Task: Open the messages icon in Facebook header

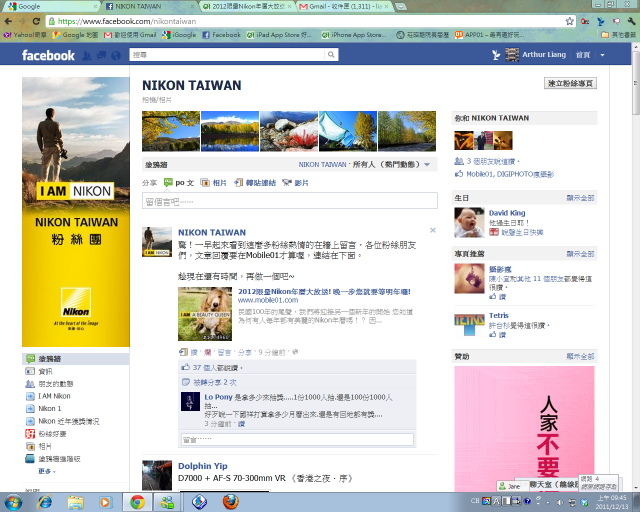Action: [101, 56]
